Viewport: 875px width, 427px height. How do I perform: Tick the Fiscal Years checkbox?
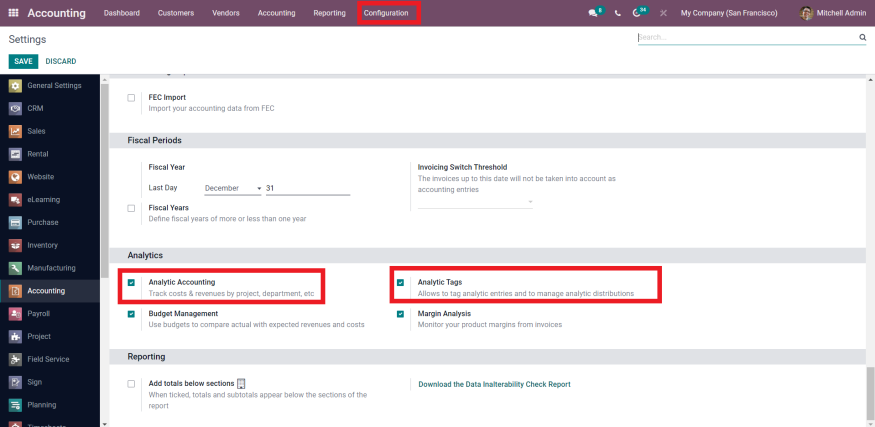point(131,208)
